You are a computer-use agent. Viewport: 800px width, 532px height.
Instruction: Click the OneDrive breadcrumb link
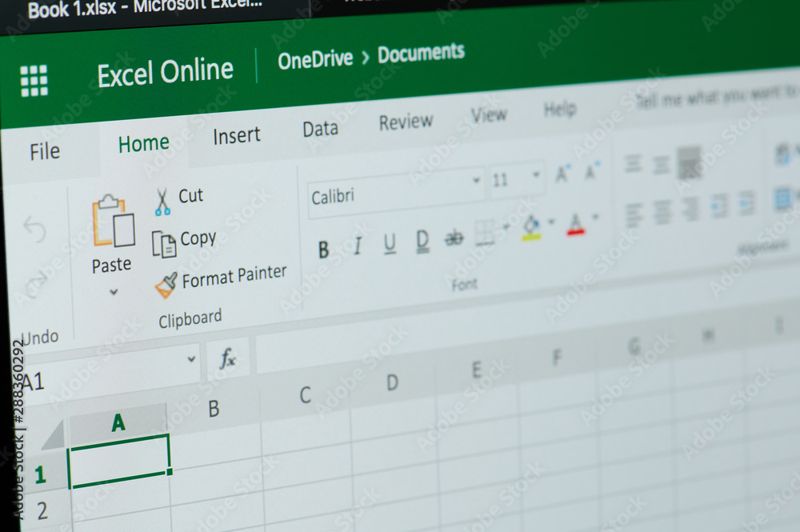(315, 60)
